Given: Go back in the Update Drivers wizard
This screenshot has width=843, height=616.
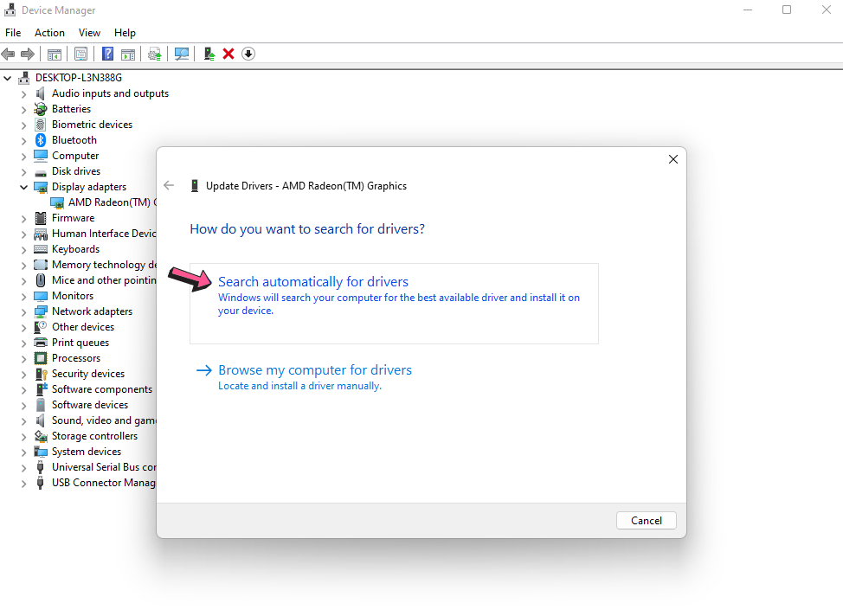Looking at the screenshot, I should pyautogui.click(x=169, y=185).
